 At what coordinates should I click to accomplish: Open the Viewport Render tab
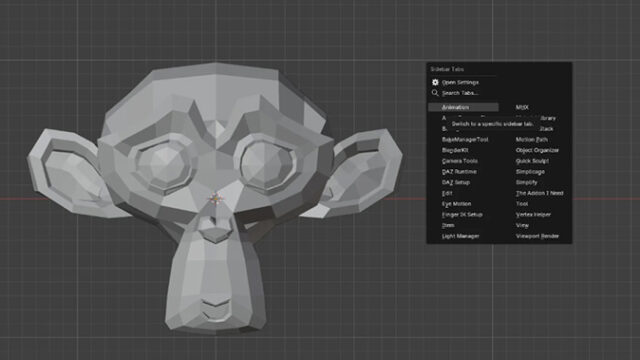click(537, 236)
